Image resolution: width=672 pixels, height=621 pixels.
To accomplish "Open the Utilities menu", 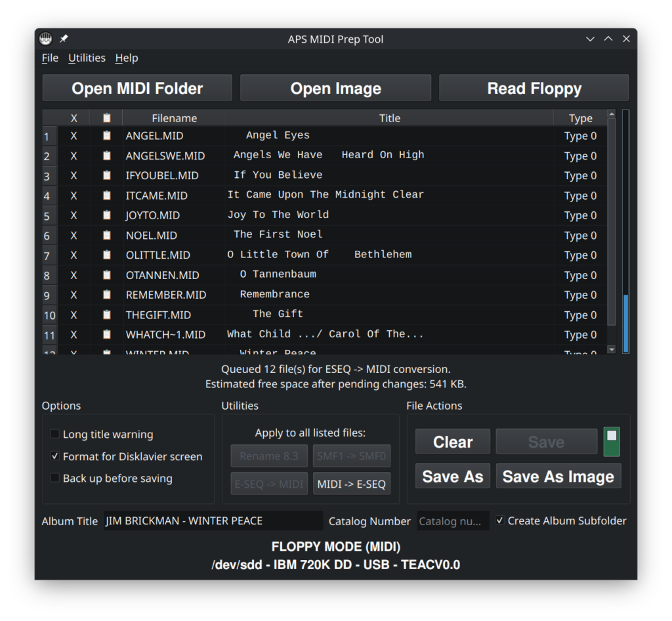I will click(x=87, y=58).
